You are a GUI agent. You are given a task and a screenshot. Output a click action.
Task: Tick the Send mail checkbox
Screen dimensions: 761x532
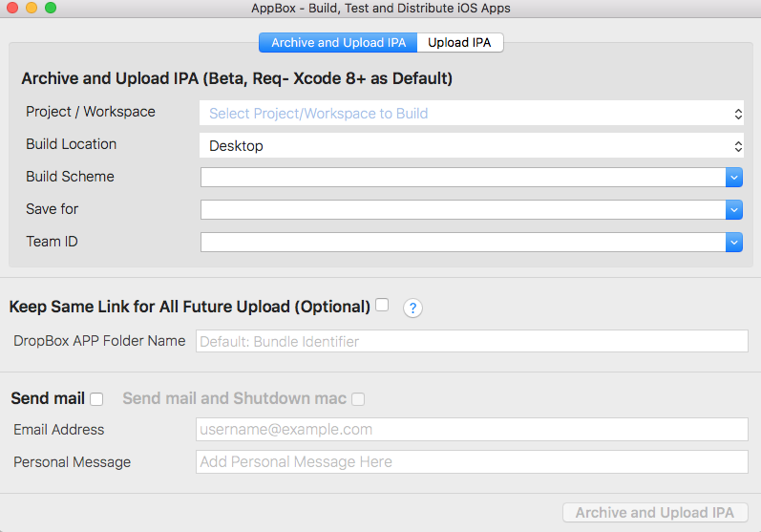point(96,399)
